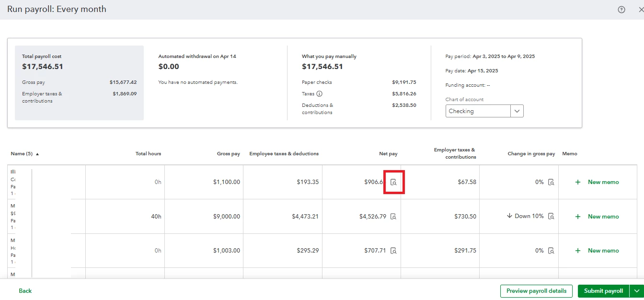Click employee taxes $295.29 cell
This screenshot has height=300, width=644.
click(x=308, y=251)
